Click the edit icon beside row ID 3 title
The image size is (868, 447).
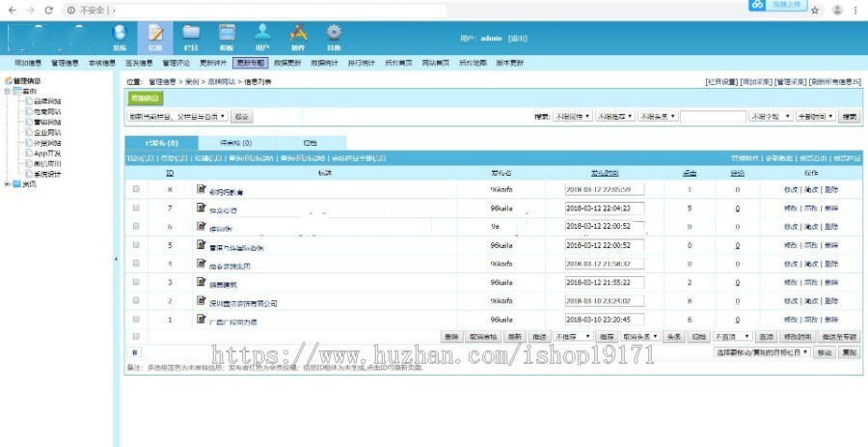pyautogui.click(x=202, y=282)
